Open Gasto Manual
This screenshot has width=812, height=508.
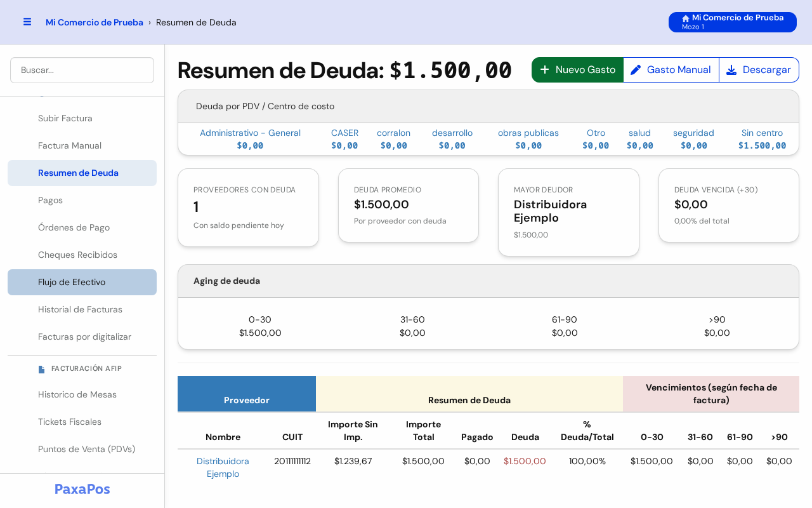[671, 70]
